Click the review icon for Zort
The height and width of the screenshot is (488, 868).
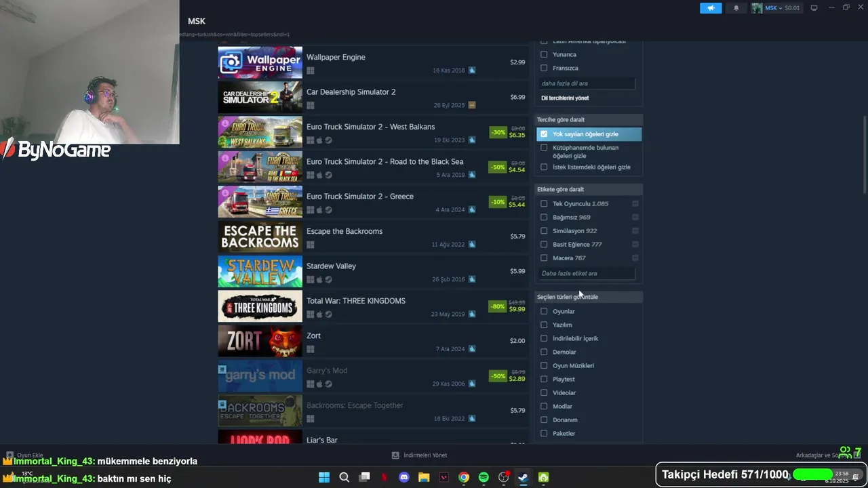(x=472, y=349)
